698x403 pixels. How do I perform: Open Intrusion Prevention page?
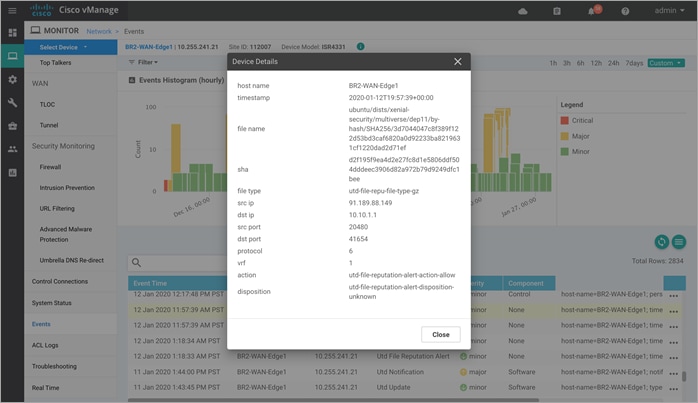tap(67, 188)
